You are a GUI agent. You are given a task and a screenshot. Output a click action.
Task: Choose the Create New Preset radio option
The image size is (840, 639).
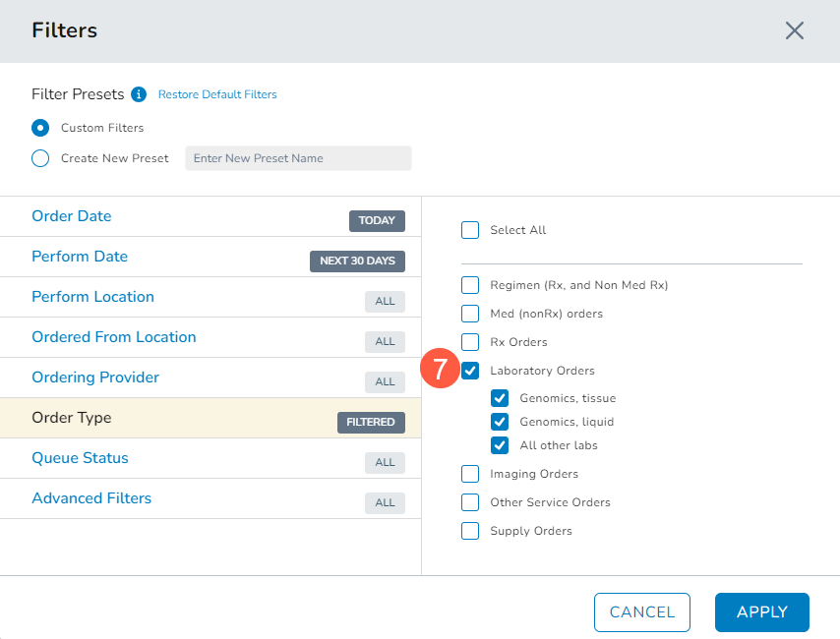tap(40, 158)
